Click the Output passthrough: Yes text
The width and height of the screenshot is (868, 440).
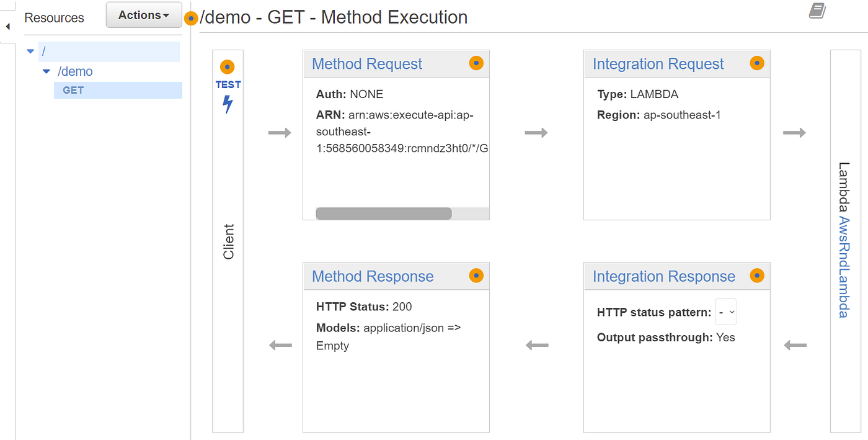(x=666, y=338)
